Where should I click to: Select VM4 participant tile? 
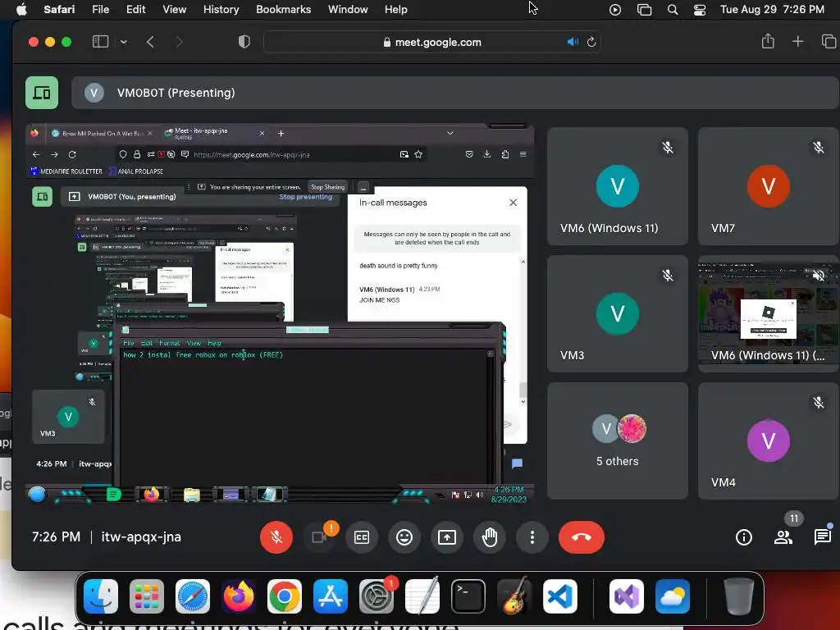768,441
